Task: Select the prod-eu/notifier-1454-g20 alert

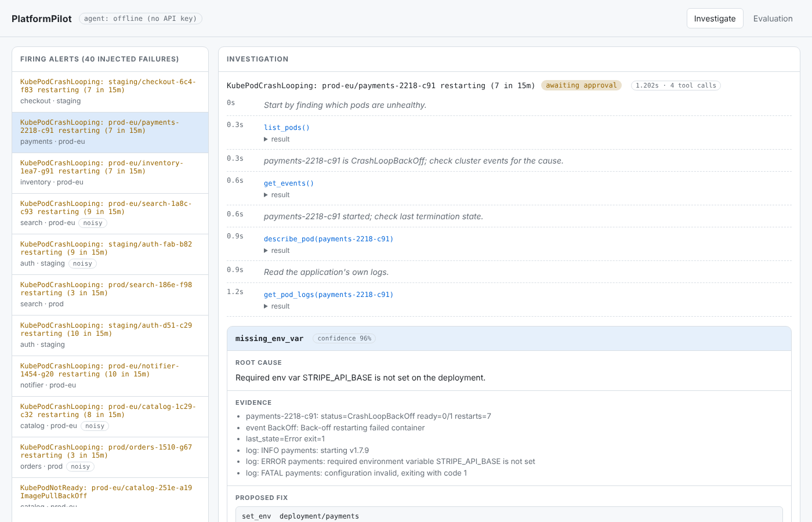Action: click(110, 376)
